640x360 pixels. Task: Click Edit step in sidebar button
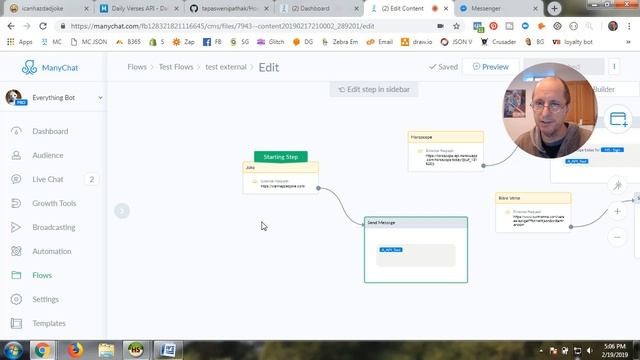point(374,89)
